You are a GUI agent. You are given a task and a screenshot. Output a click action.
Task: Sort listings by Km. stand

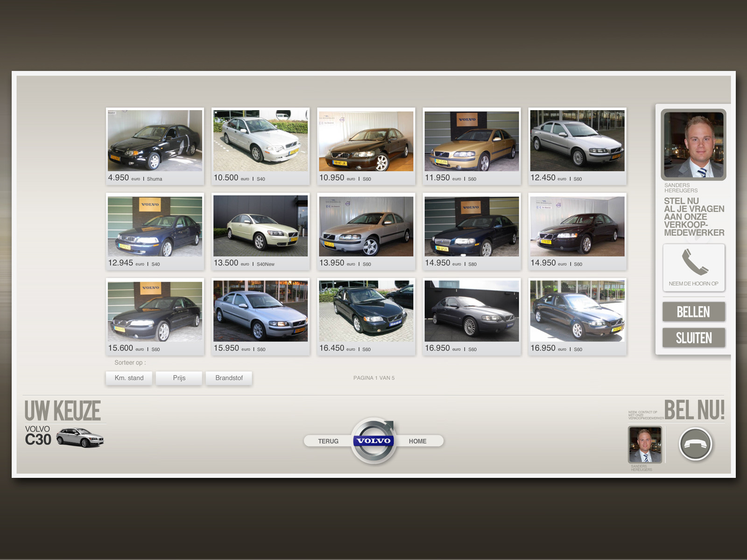[x=129, y=378]
